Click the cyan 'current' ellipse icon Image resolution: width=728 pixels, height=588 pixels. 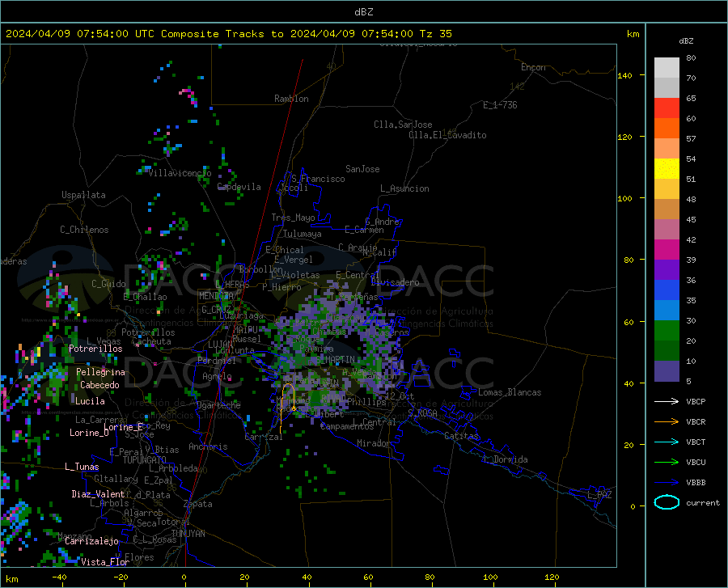[667, 502]
